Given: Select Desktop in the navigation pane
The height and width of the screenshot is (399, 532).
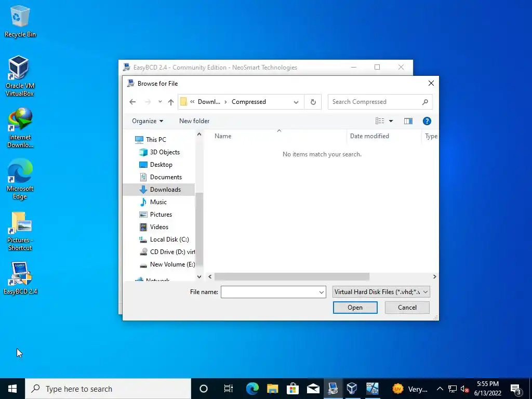Looking at the screenshot, I should click(161, 165).
